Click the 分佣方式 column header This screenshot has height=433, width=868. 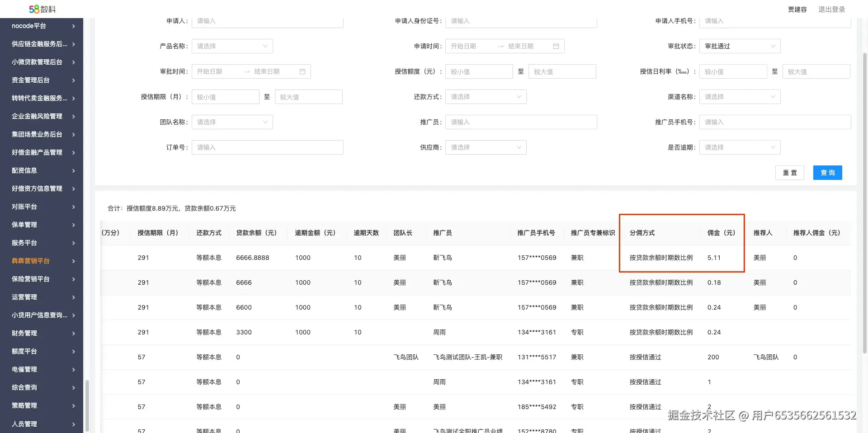coord(642,233)
